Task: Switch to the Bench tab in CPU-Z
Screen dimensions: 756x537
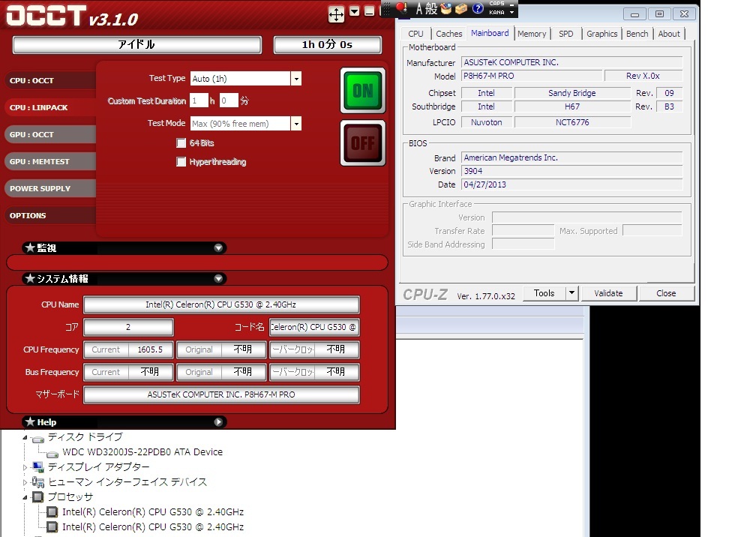Action: point(637,34)
